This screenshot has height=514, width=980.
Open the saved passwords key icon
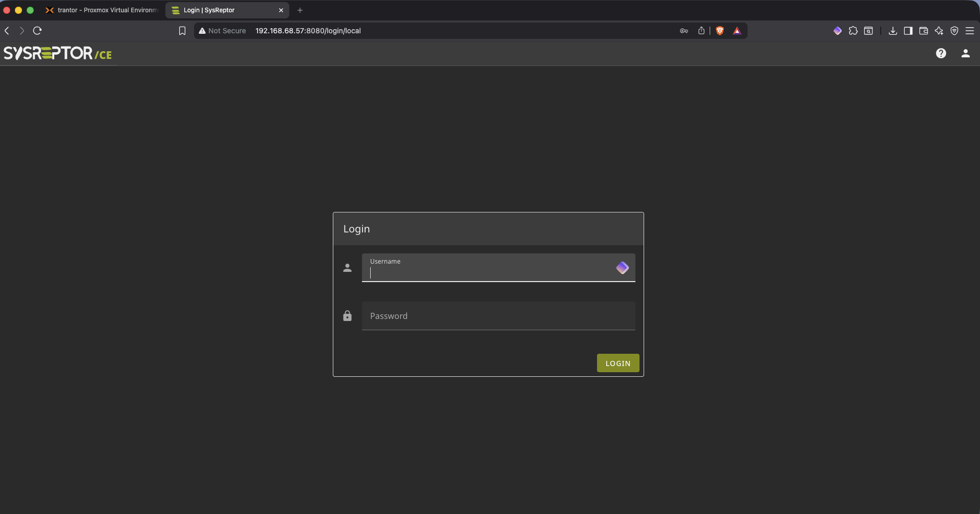[684, 31]
